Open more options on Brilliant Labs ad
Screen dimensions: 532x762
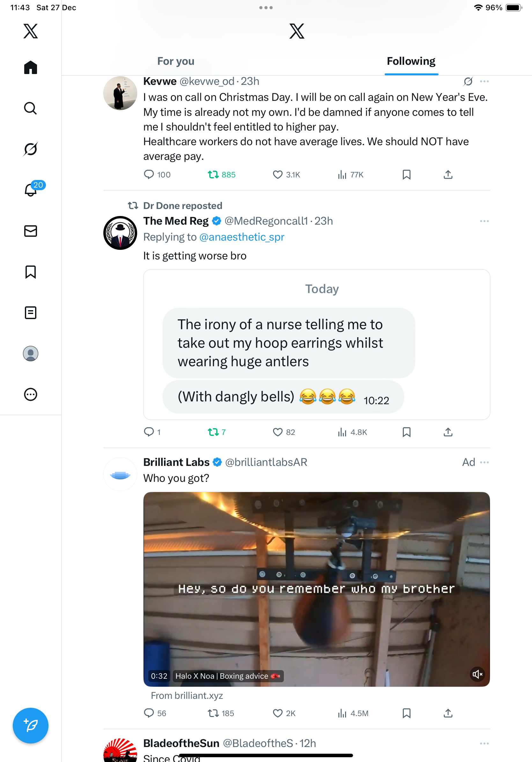tap(484, 462)
